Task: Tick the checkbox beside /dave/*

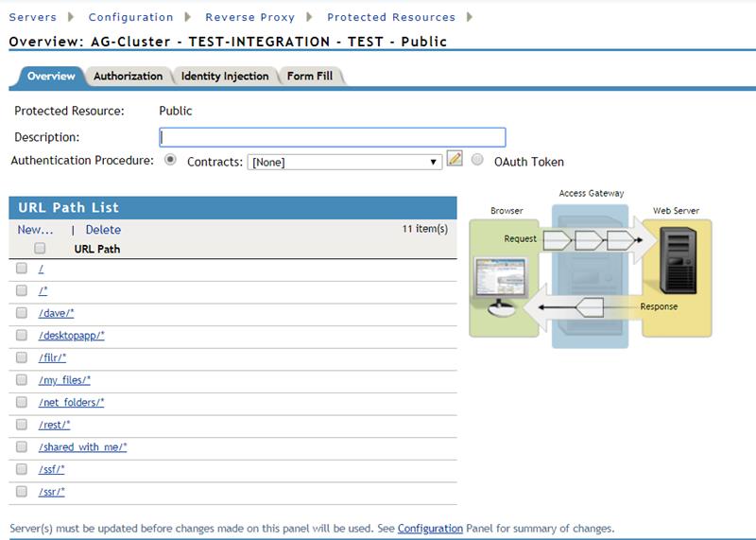Action: point(22,312)
